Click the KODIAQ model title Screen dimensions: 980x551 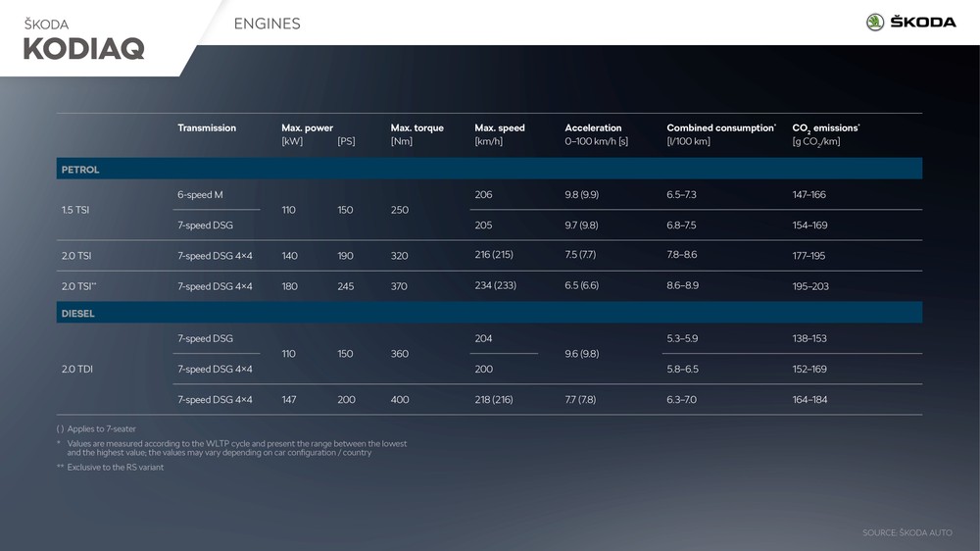[x=84, y=49]
